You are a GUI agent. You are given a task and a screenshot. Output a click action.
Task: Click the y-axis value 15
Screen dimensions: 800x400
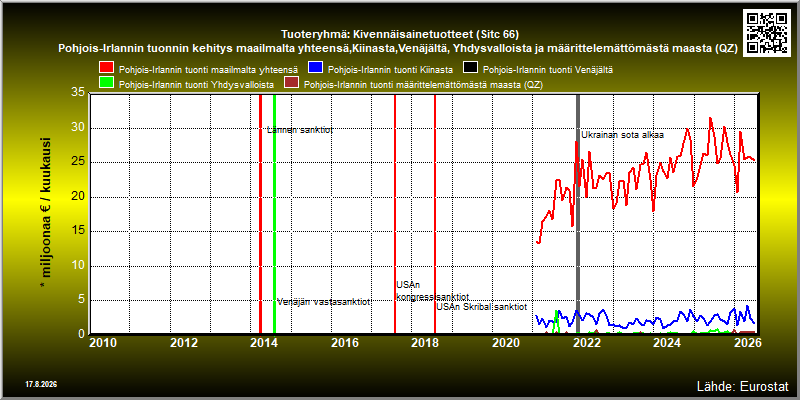click(78, 231)
